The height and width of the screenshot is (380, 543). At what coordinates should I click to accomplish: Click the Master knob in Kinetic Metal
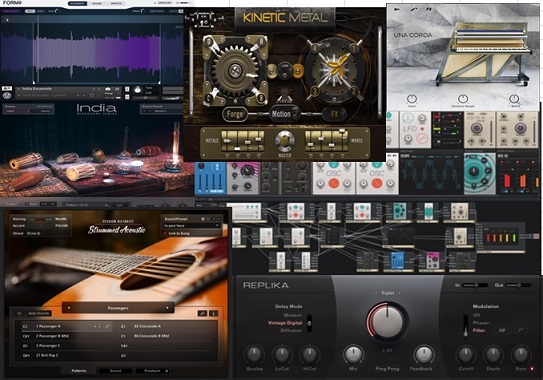click(x=284, y=140)
